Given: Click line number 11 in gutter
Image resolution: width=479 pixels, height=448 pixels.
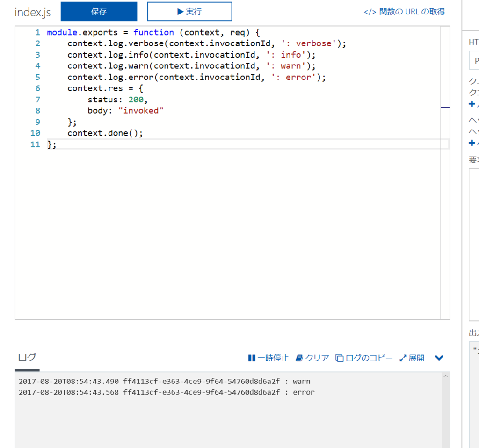Looking at the screenshot, I should pyautogui.click(x=35, y=145).
